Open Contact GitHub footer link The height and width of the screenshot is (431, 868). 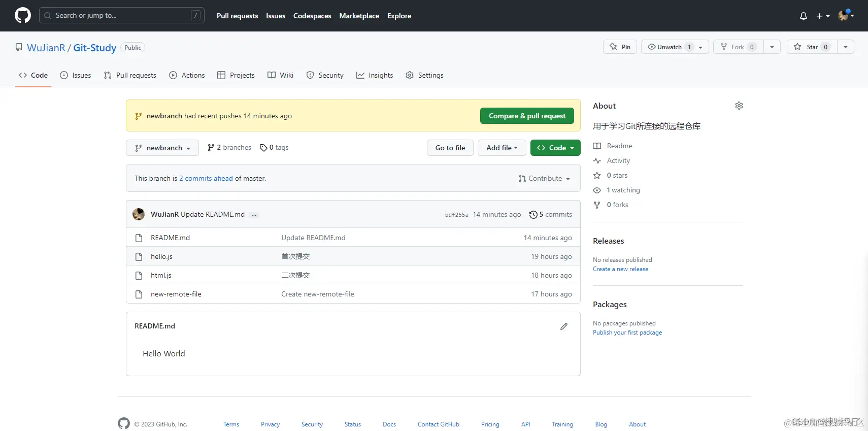click(x=439, y=424)
